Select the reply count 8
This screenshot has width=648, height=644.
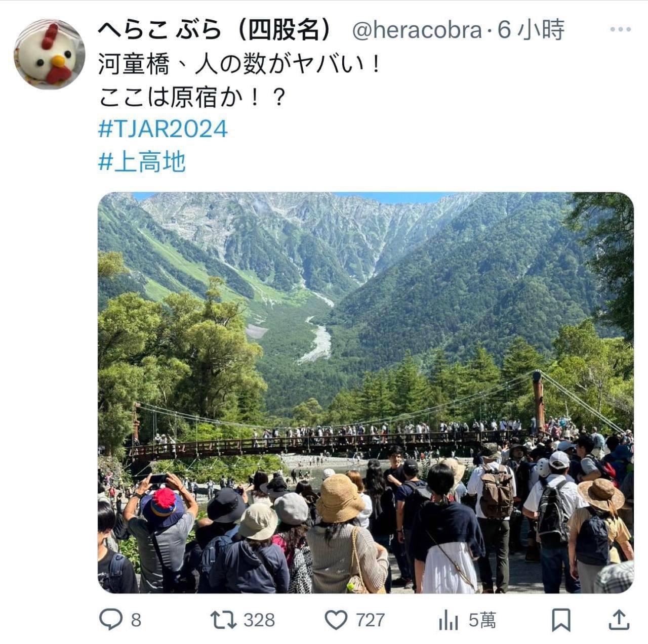pos(136,620)
